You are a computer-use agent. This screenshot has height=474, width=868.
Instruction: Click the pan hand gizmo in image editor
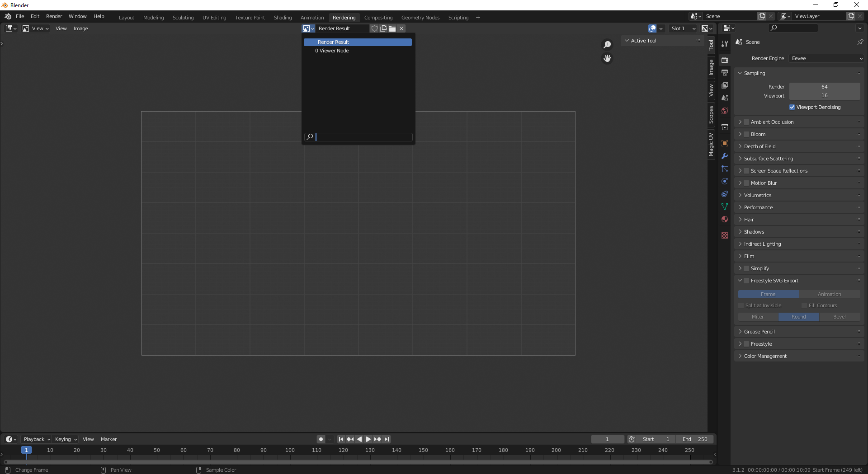point(607,58)
